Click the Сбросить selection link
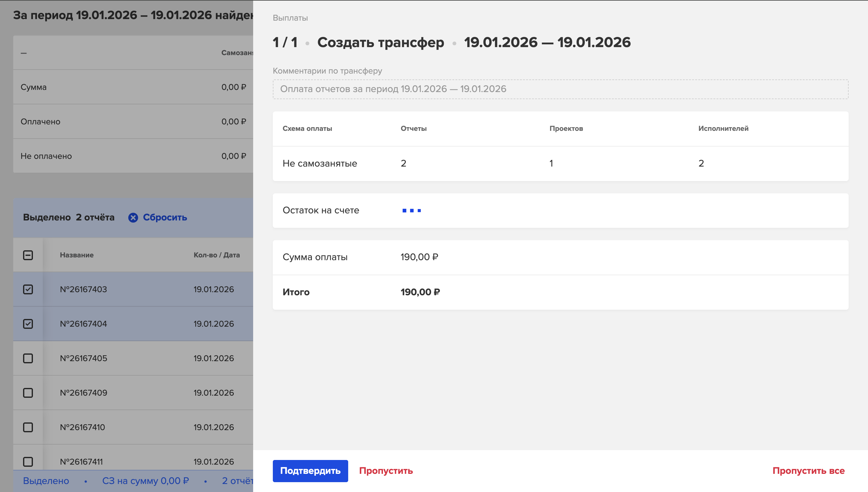868x492 pixels. (x=165, y=217)
